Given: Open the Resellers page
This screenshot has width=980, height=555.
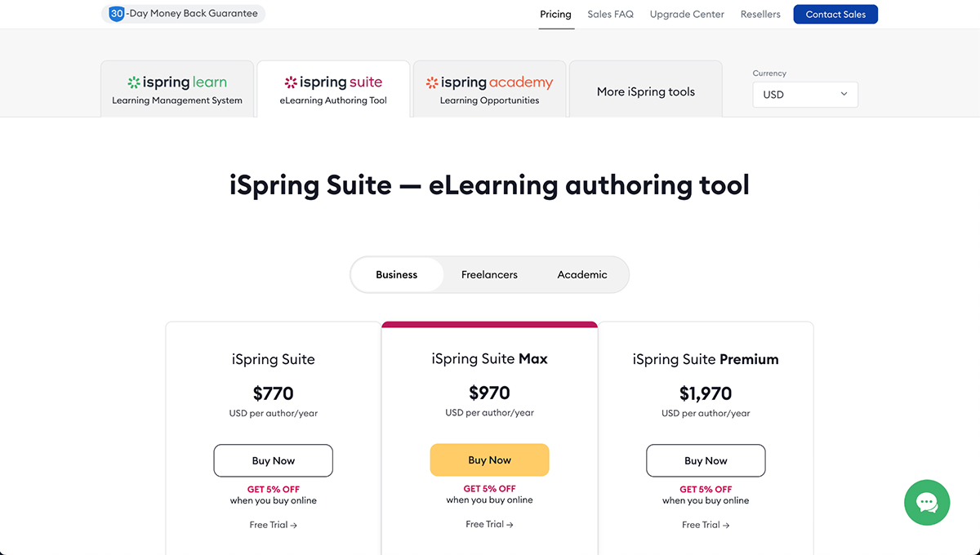Looking at the screenshot, I should (x=760, y=15).
